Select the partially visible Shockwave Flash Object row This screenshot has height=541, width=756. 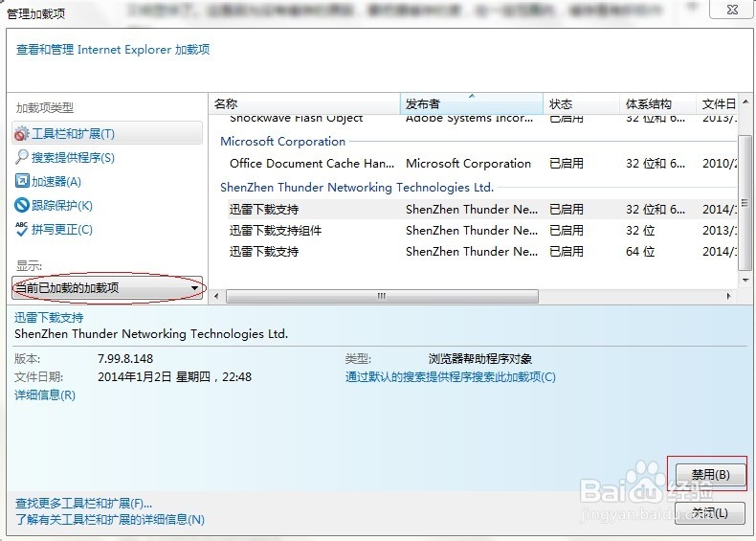(482, 118)
